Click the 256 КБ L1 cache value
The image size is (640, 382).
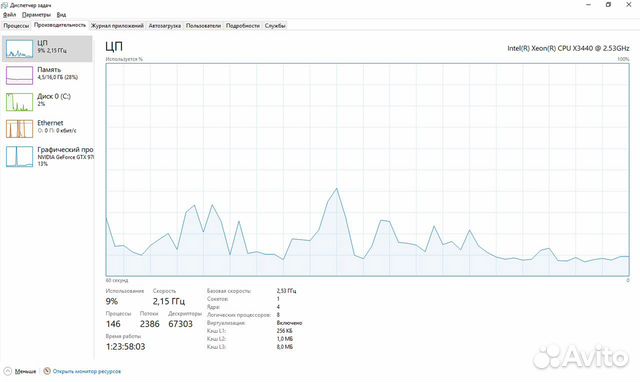pyautogui.click(x=284, y=331)
